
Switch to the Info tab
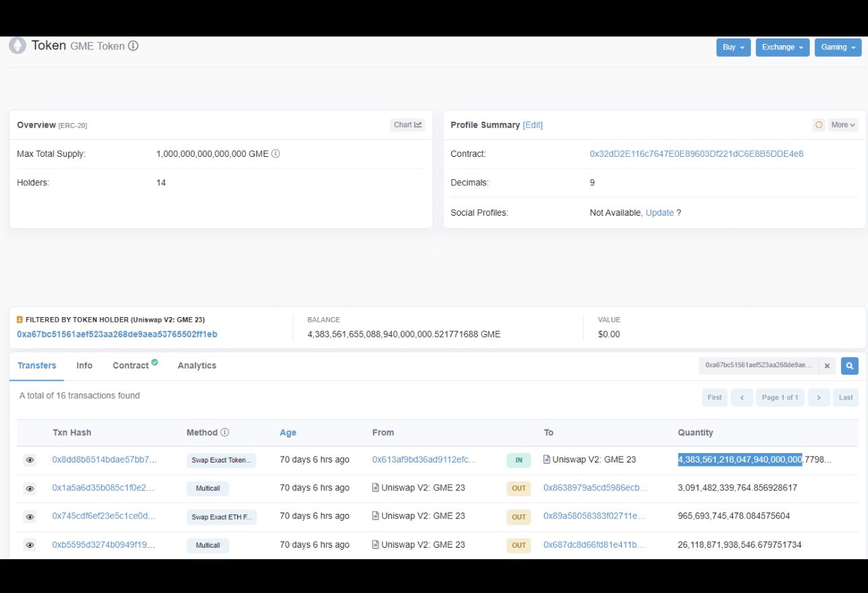[85, 365]
